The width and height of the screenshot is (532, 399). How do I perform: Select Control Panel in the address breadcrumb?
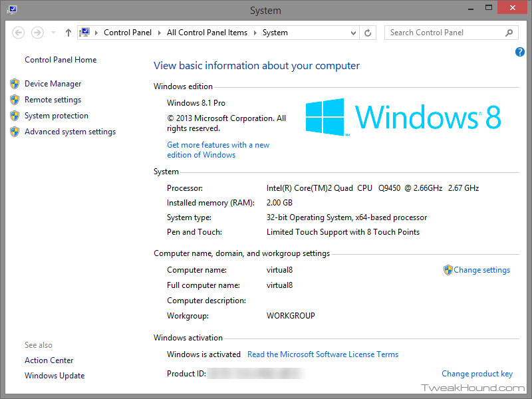tap(128, 33)
